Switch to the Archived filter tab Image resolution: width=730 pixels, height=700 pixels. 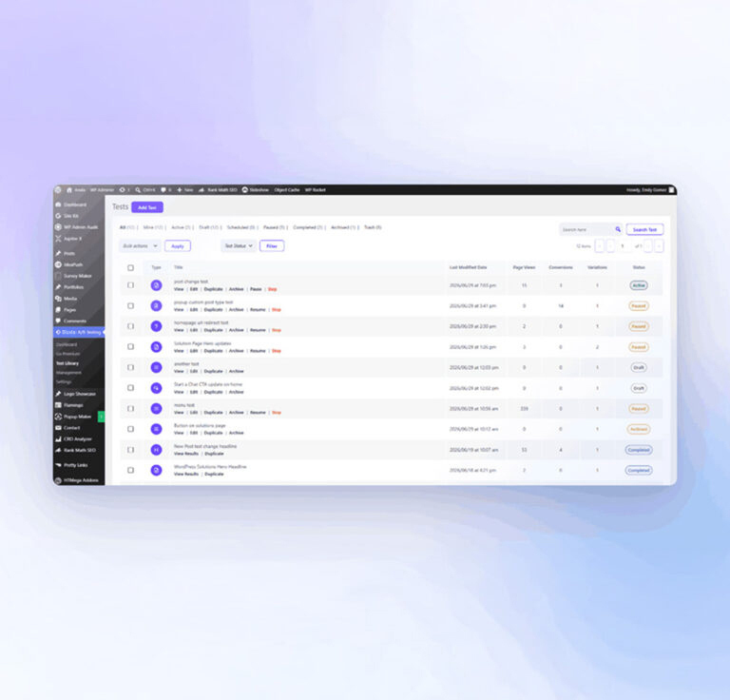pos(343,227)
